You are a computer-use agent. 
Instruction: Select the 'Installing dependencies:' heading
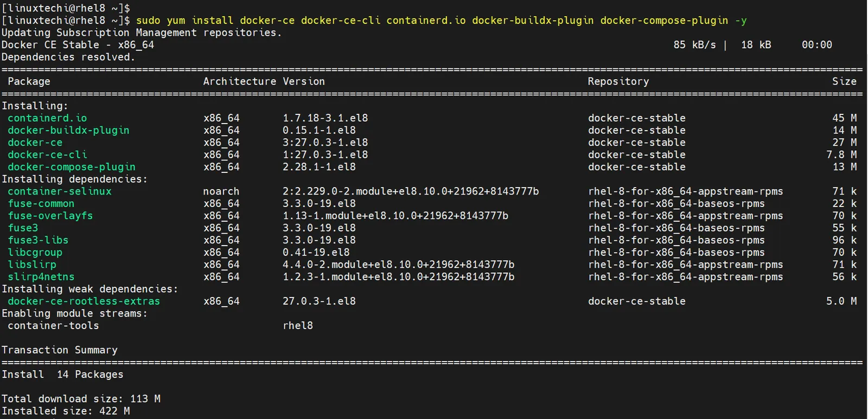(x=75, y=179)
